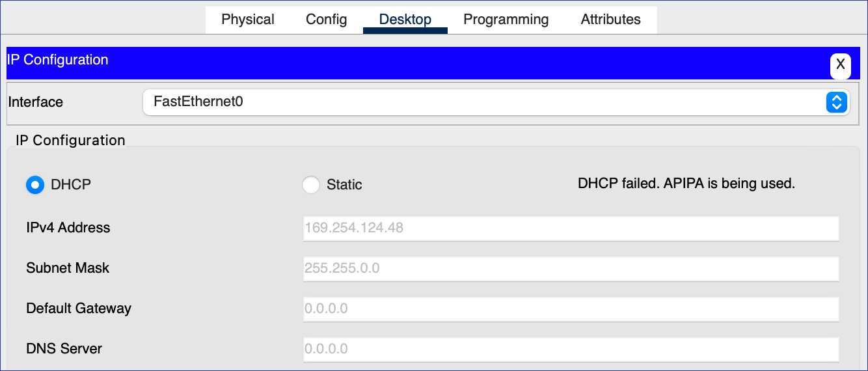Go to the Programming tab

506,20
